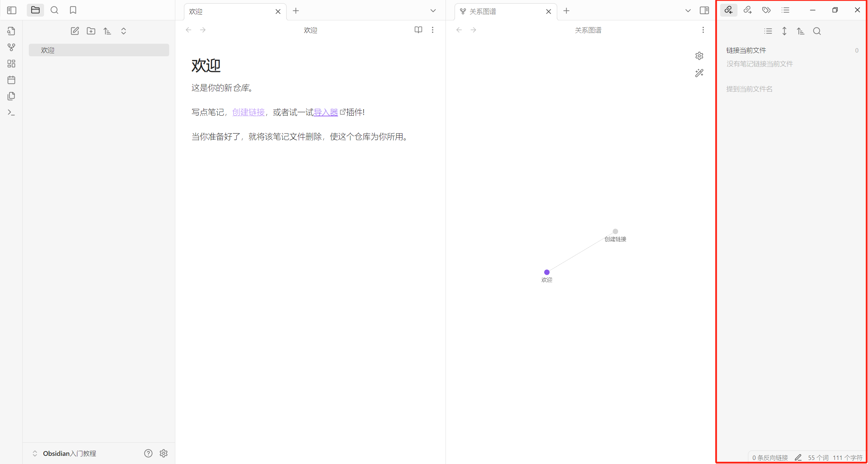Viewport: 868px width, 464px height.
Task: Open the 导入器 external link
Action: (x=325, y=112)
